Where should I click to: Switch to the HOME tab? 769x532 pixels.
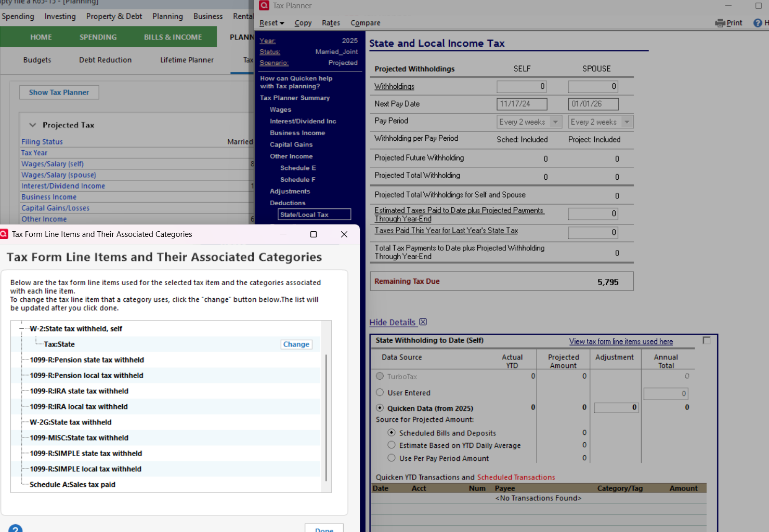[41, 37]
